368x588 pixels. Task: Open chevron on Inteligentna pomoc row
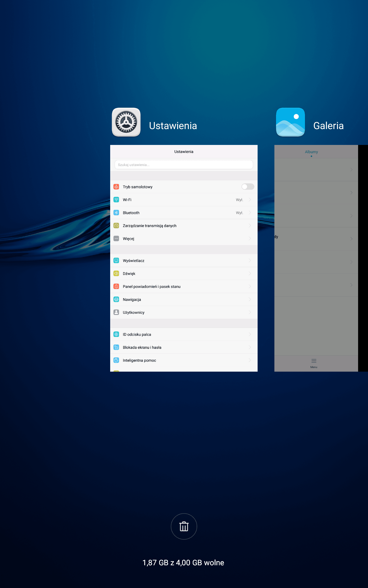point(250,360)
